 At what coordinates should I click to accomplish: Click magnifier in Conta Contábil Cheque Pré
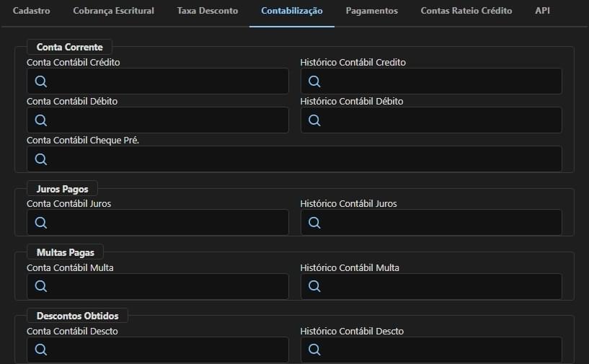tap(41, 159)
